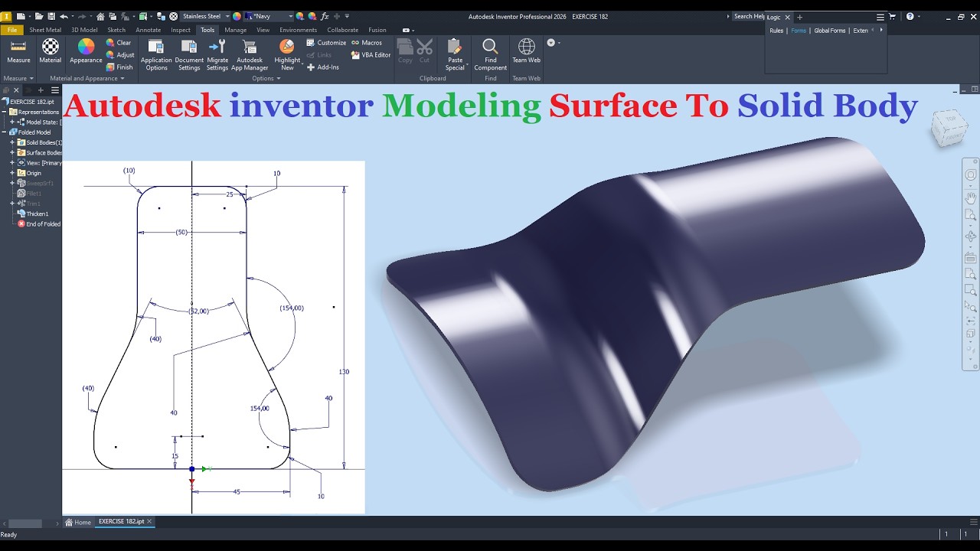
Task: Open the model browser hamburger menu
Action: click(55, 90)
